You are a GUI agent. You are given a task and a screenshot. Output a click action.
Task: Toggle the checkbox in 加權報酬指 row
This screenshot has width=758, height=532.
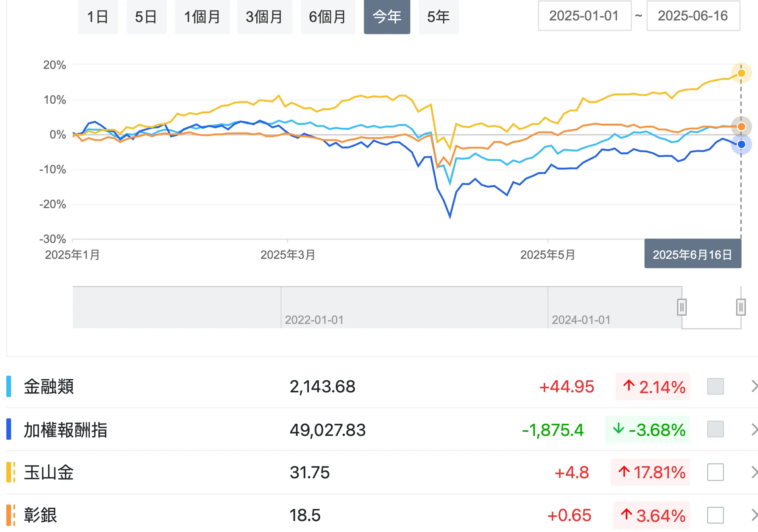[x=715, y=429]
